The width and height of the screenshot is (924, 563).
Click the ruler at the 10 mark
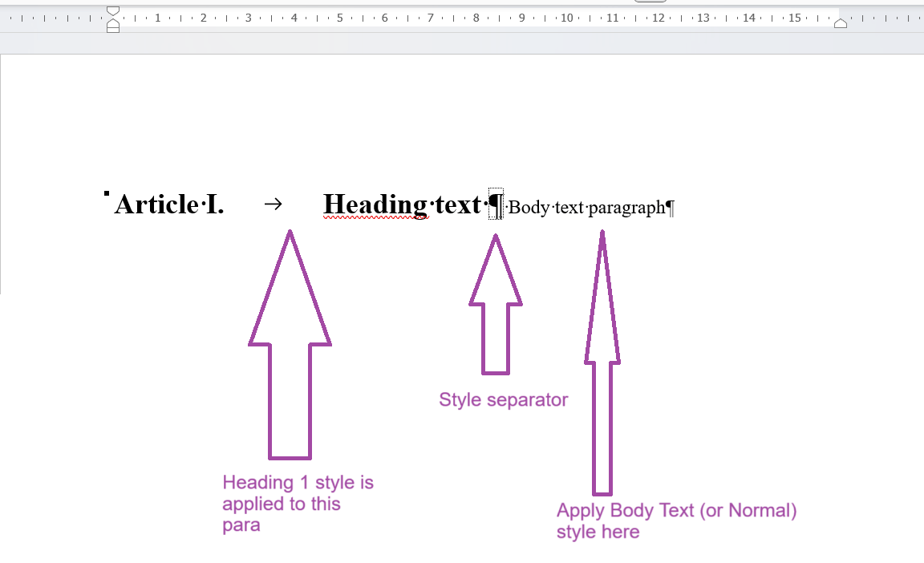click(x=567, y=18)
